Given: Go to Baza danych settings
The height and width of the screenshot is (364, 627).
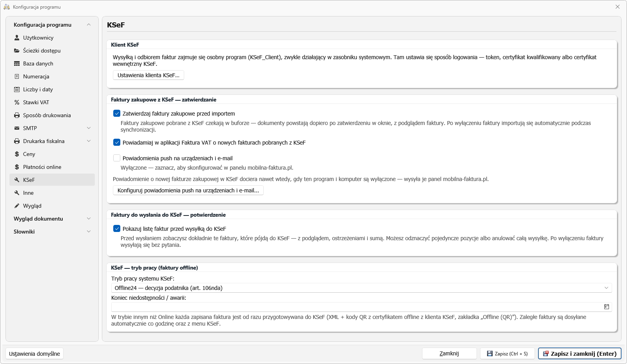Looking at the screenshot, I should tap(52, 63).
